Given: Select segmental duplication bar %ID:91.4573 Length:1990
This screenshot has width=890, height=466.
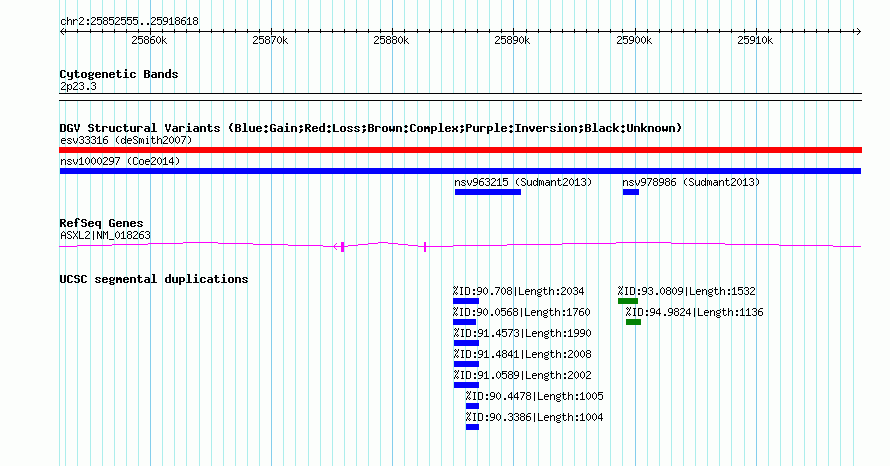Looking at the screenshot, I should [x=467, y=343].
